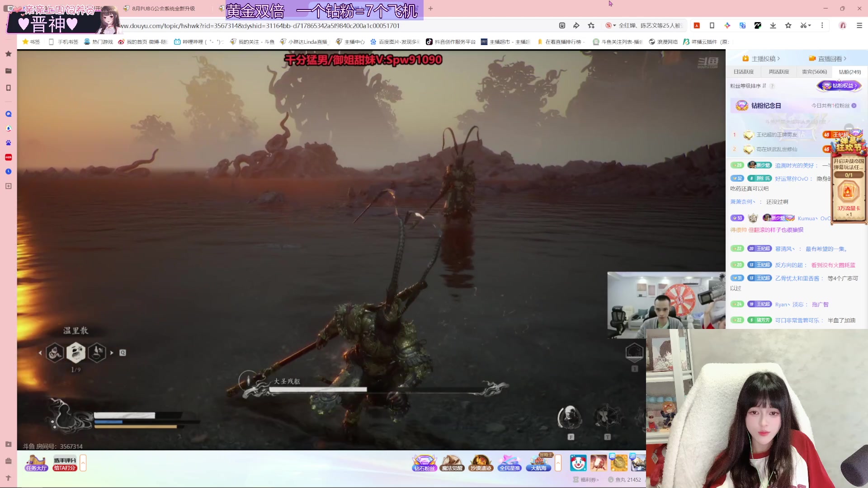Image resolution: width=868 pixels, height=488 pixels.
Task: Open the red PDF extension icon
Action: 697,26
